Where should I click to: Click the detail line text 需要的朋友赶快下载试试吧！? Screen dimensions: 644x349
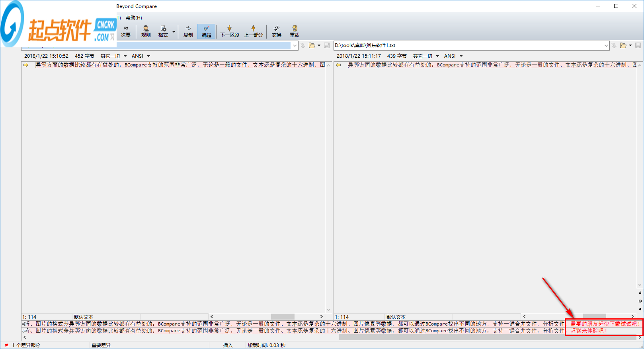pos(605,324)
